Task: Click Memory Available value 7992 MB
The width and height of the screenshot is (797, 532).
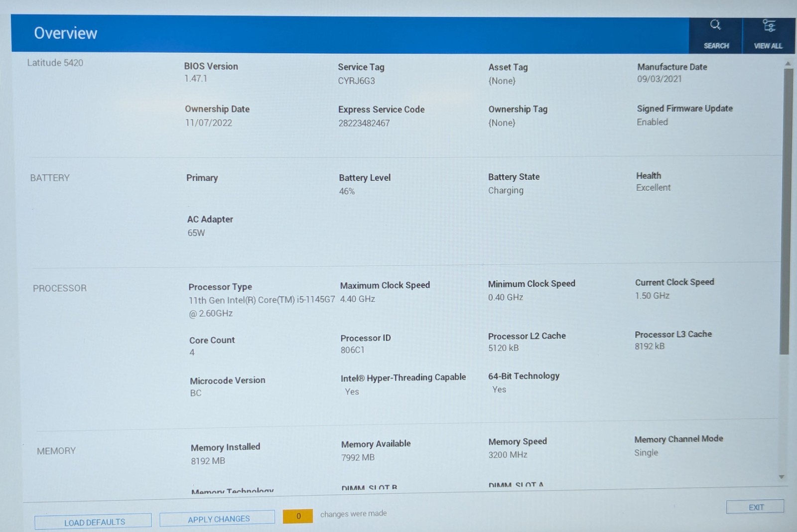Action: 358,457
